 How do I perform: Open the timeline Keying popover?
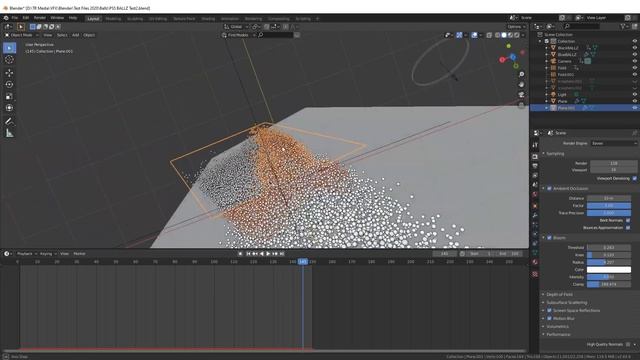click(x=48, y=254)
